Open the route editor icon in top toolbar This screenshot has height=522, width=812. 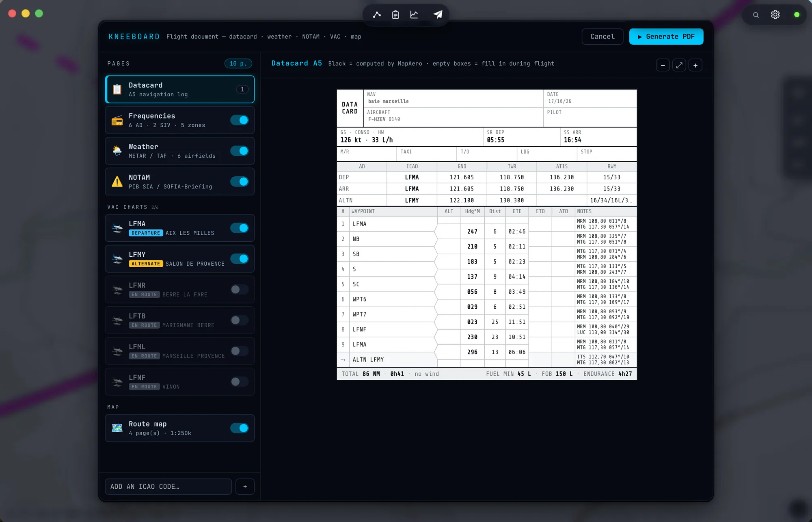click(x=377, y=15)
